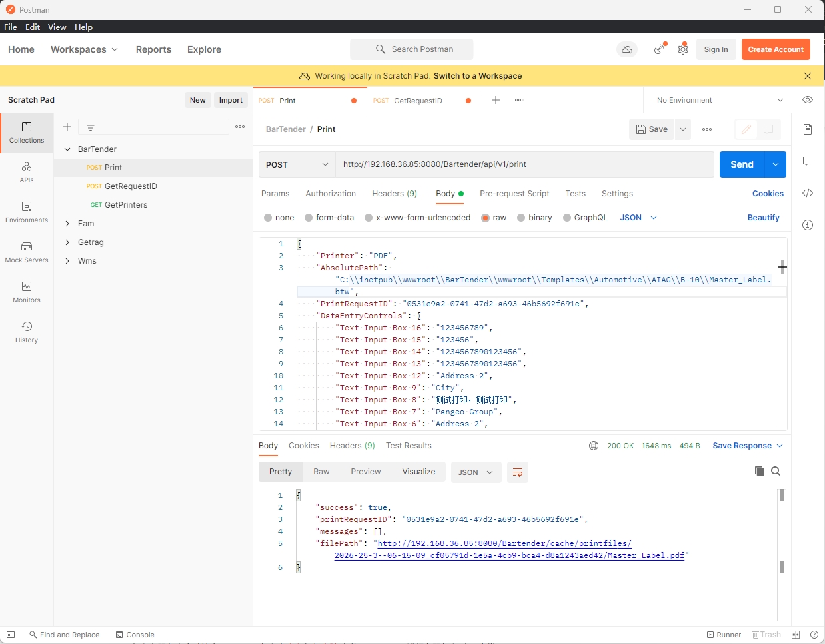
Task: Select the binary body type radio
Action: [521, 218]
